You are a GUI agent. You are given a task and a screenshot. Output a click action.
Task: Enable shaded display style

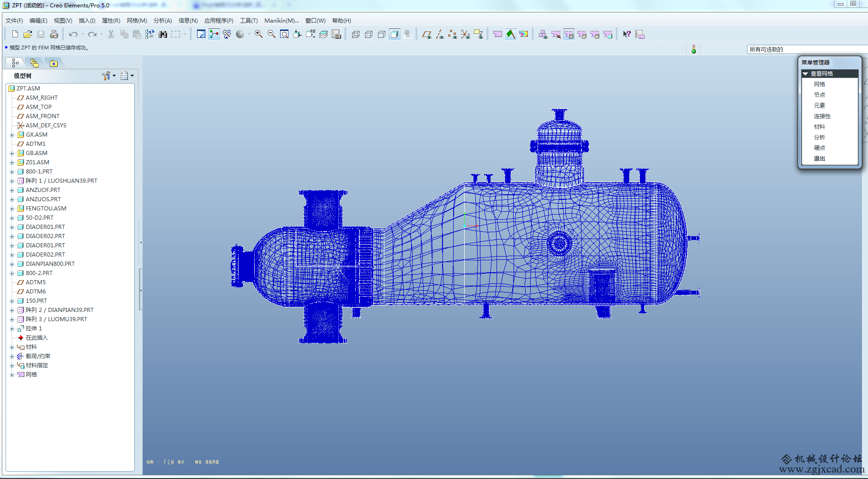(x=394, y=34)
